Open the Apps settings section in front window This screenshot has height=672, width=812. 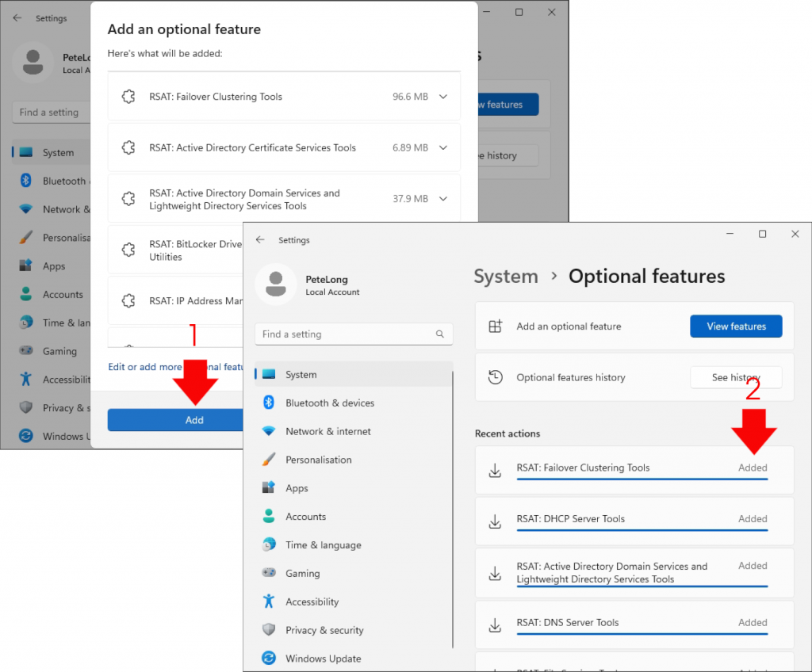click(x=297, y=488)
